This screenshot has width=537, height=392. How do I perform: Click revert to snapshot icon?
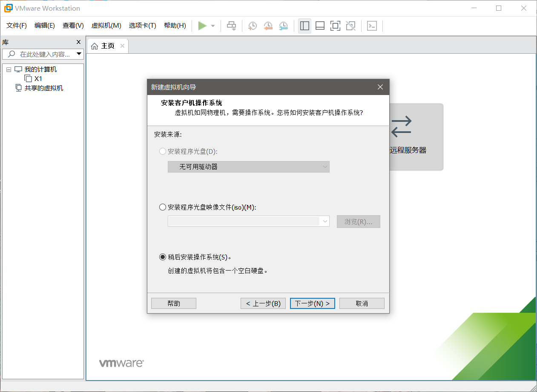(268, 26)
